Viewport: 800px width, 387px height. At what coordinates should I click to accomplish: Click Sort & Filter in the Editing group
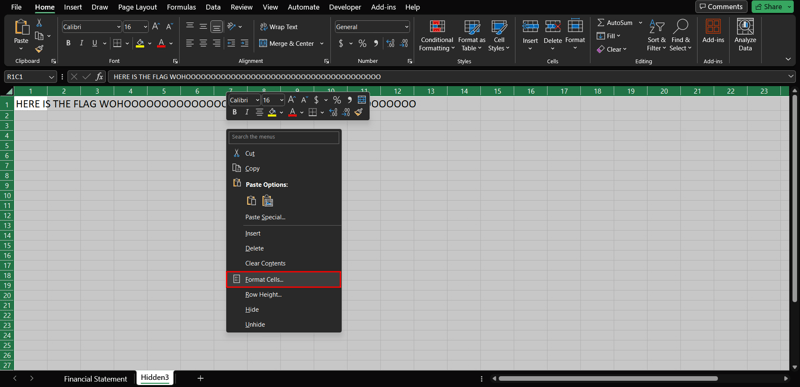click(657, 36)
